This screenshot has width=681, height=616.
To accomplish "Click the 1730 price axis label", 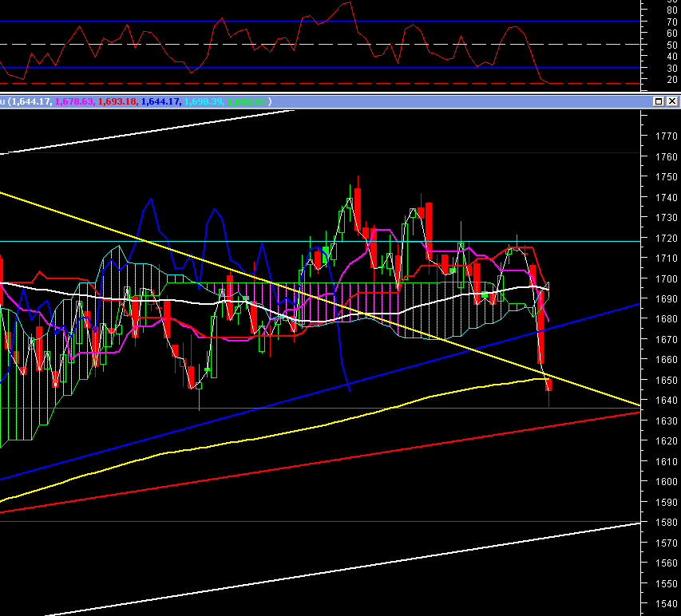I will click(667, 218).
